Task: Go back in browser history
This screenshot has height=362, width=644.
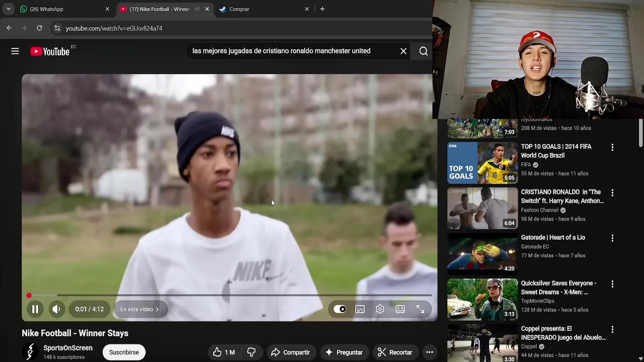Action: 9,28
